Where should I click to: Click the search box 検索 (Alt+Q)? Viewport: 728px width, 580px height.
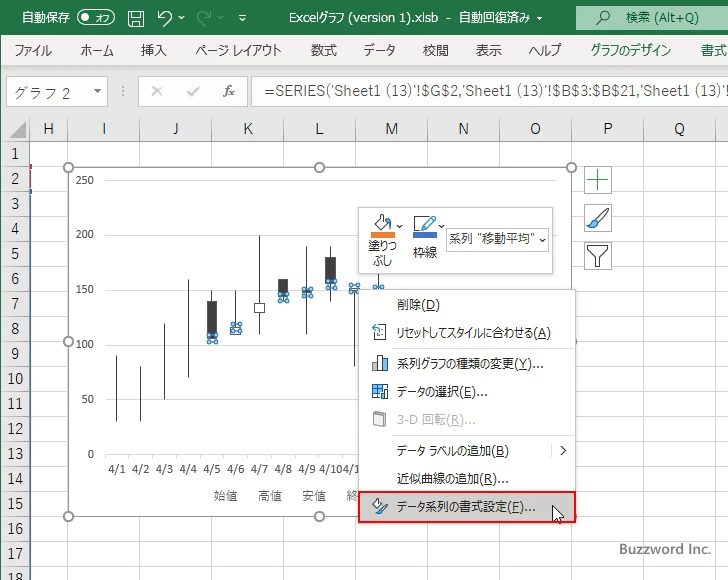(x=652, y=18)
